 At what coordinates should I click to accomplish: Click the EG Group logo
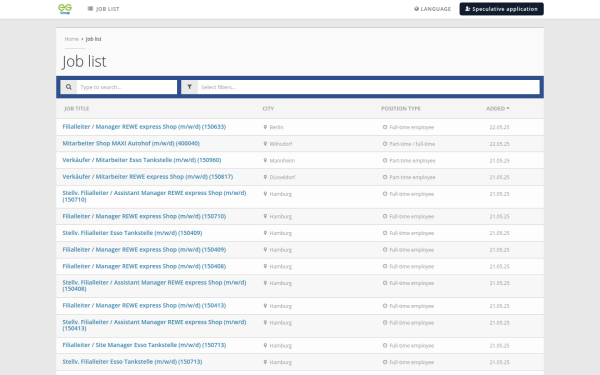65,9
